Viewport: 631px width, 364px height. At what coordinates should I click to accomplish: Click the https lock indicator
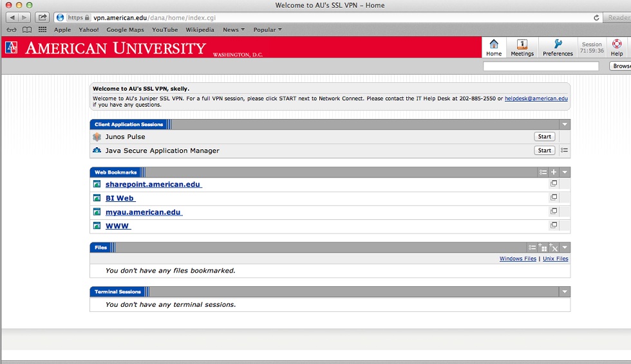pos(79,17)
